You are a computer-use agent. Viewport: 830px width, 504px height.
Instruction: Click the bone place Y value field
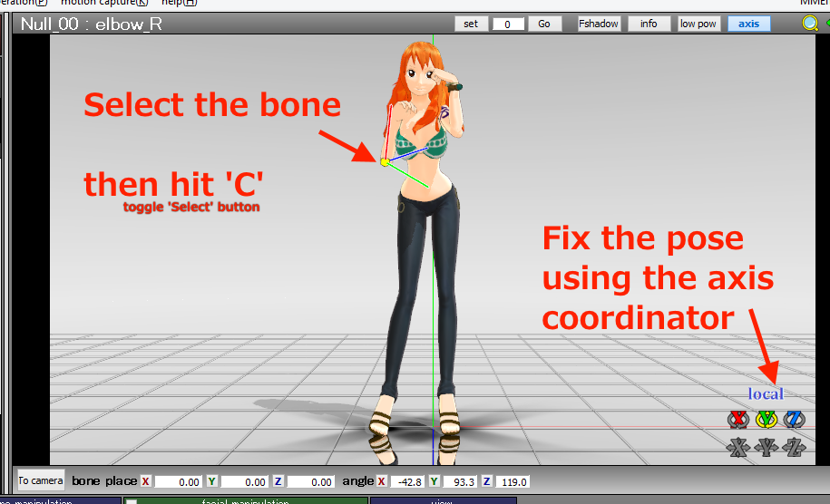(x=245, y=481)
